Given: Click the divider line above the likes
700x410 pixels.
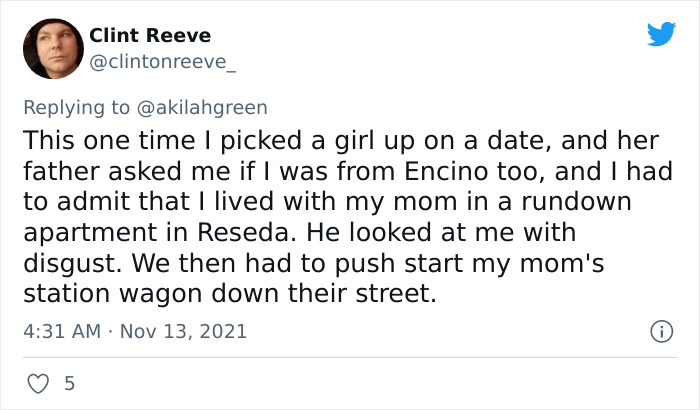Looking at the screenshot, I should pyautogui.click(x=350, y=357).
